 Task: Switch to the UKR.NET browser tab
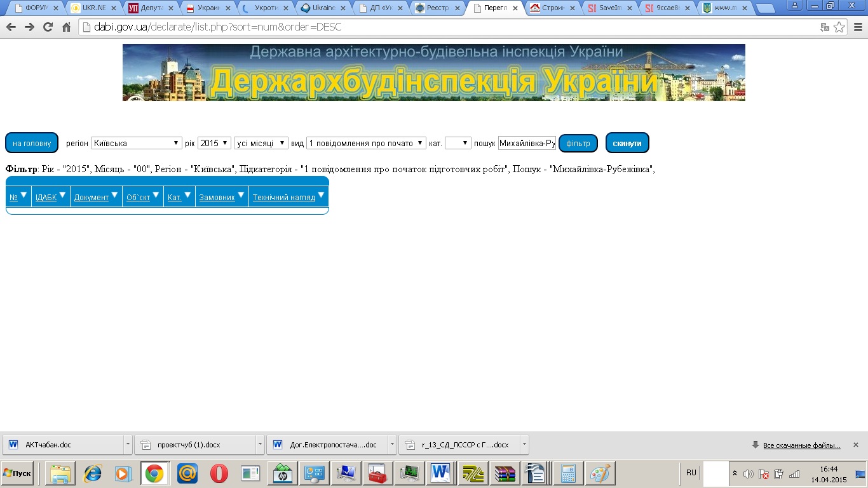93,8
